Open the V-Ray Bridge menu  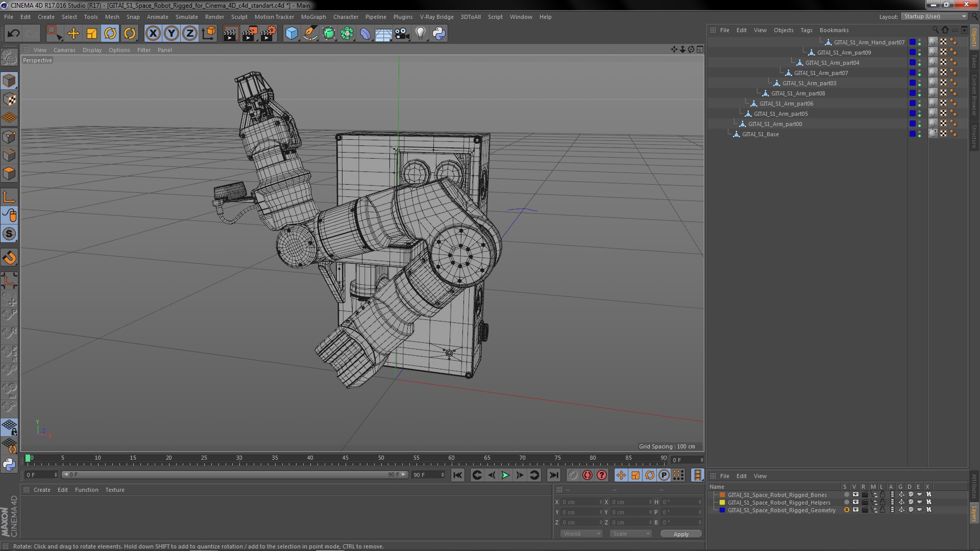[436, 17]
